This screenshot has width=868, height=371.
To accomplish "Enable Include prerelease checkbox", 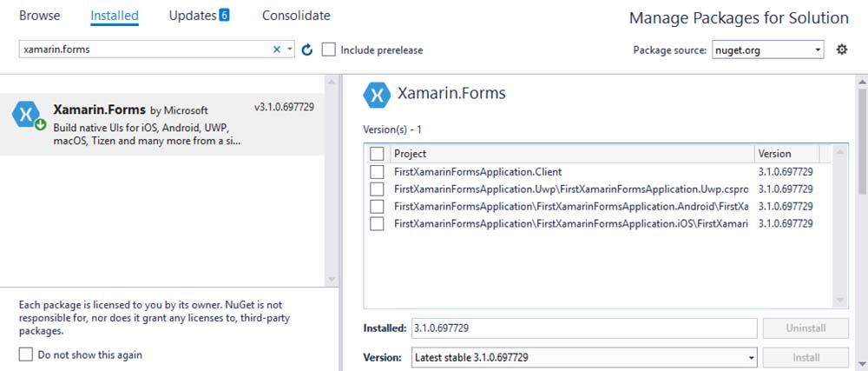I will click(x=329, y=50).
